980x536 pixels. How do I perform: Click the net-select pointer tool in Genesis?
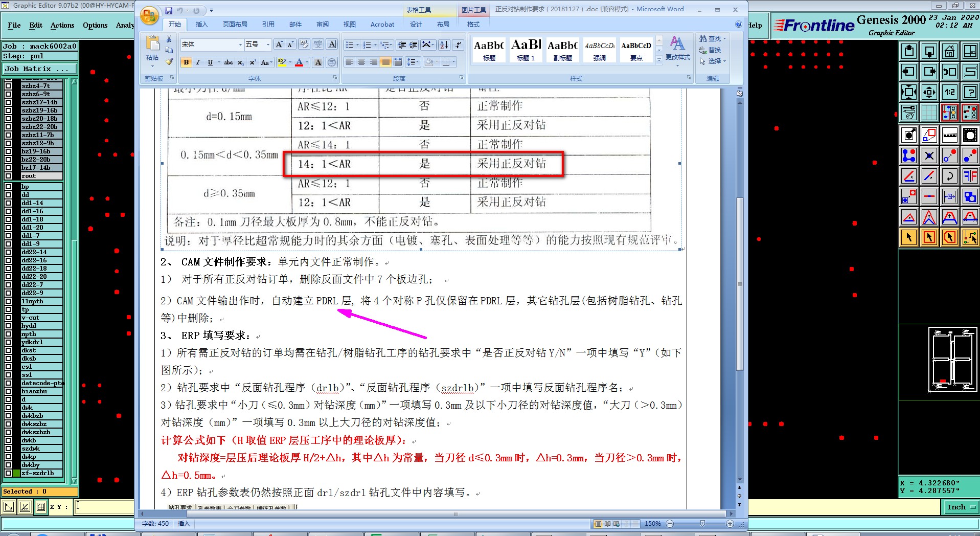[970, 237]
